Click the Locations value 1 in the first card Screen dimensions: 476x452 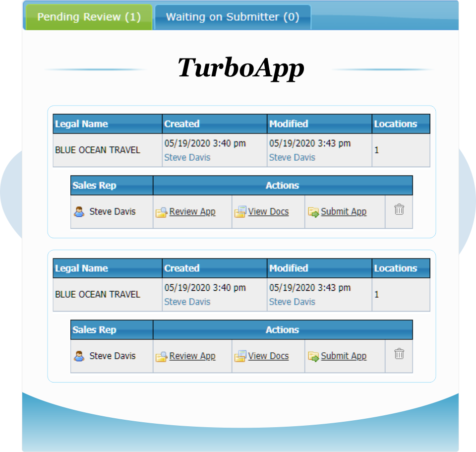click(x=376, y=150)
